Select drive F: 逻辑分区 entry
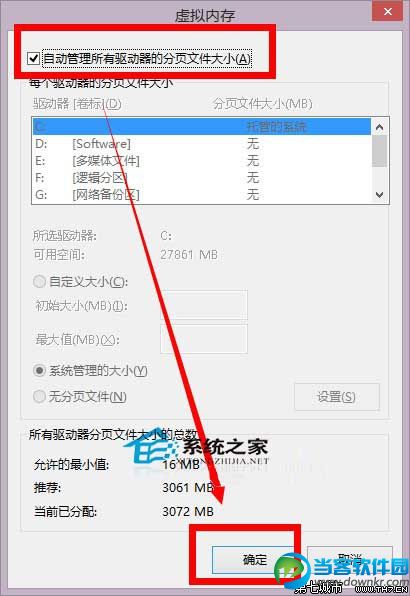Viewport: 410px width, 596px height. pyautogui.click(x=201, y=178)
